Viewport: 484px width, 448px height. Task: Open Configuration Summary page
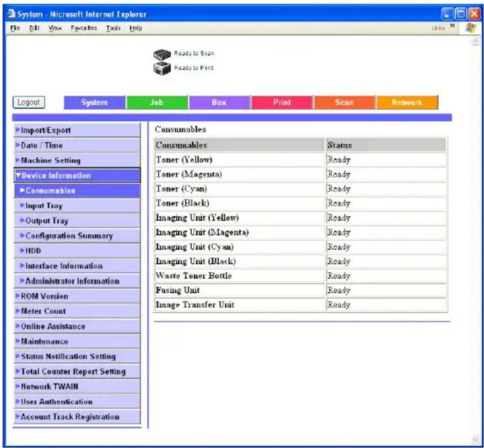pyautogui.click(x=77, y=236)
